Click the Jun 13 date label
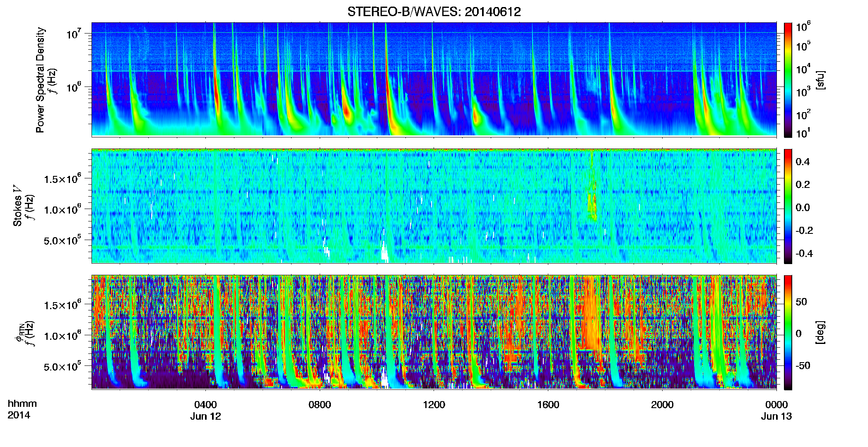This screenshot has height=447, width=868. [776, 416]
